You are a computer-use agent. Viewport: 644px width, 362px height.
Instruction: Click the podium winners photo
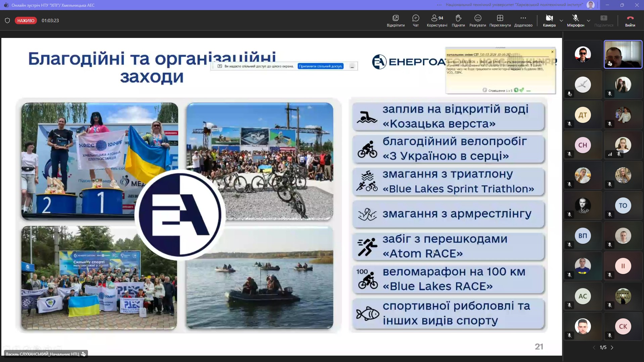point(100,161)
